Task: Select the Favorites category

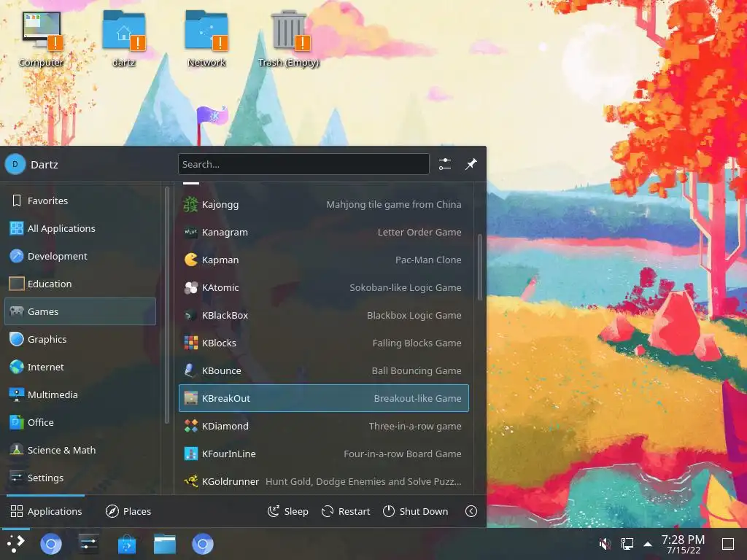Action: point(80,201)
